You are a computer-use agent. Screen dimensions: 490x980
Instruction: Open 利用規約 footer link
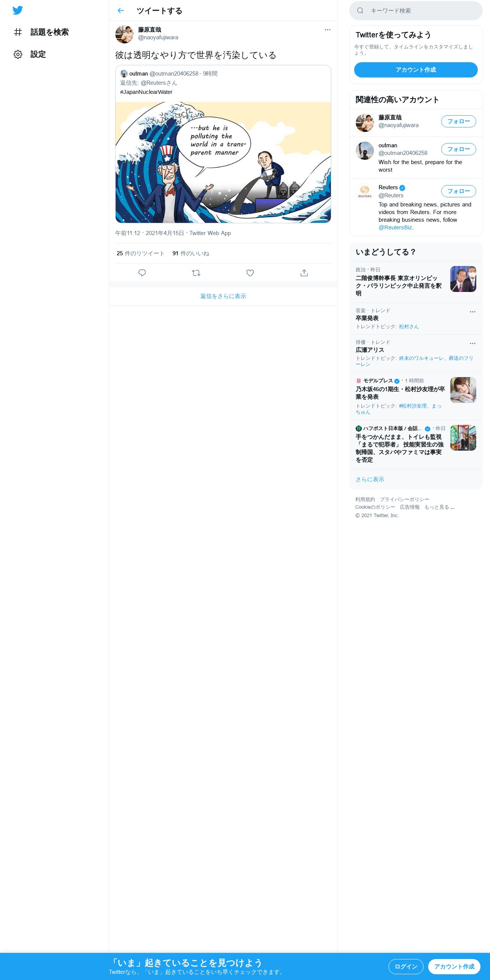pyautogui.click(x=365, y=500)
